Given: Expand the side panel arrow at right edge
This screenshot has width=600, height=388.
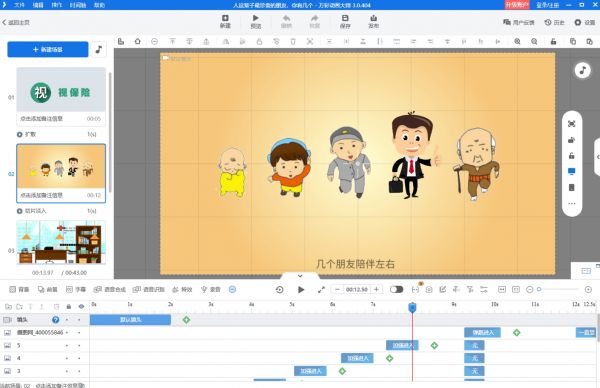Looking at the screenshot, I should 597,157.
